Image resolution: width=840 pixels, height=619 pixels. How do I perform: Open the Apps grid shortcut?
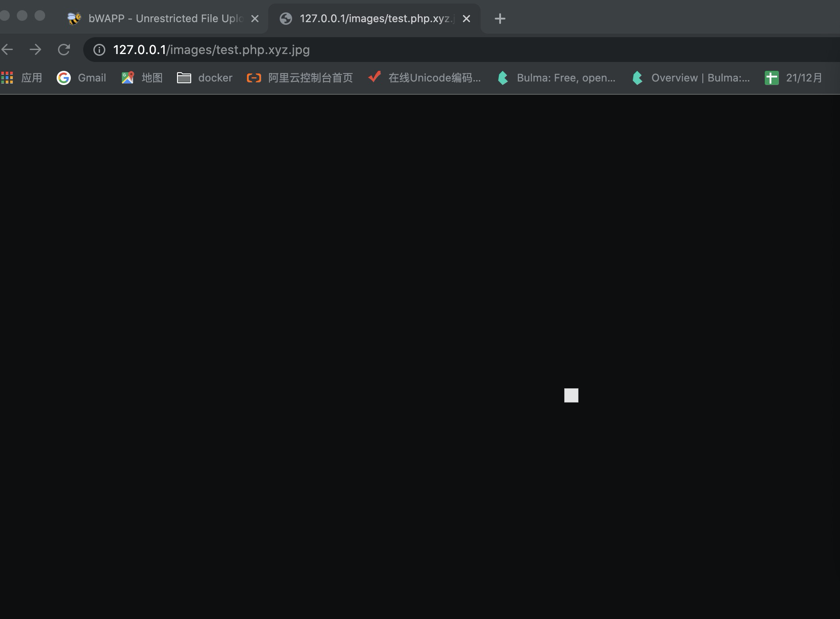point(21,78)
